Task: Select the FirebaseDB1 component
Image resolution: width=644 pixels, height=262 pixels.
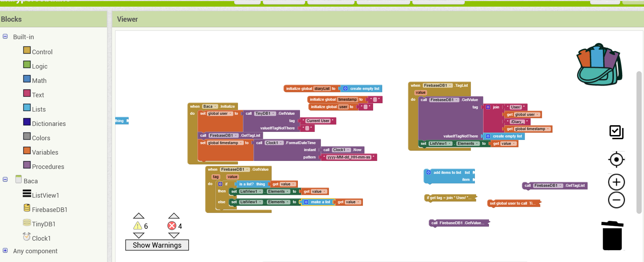Action: pos(49,210)
